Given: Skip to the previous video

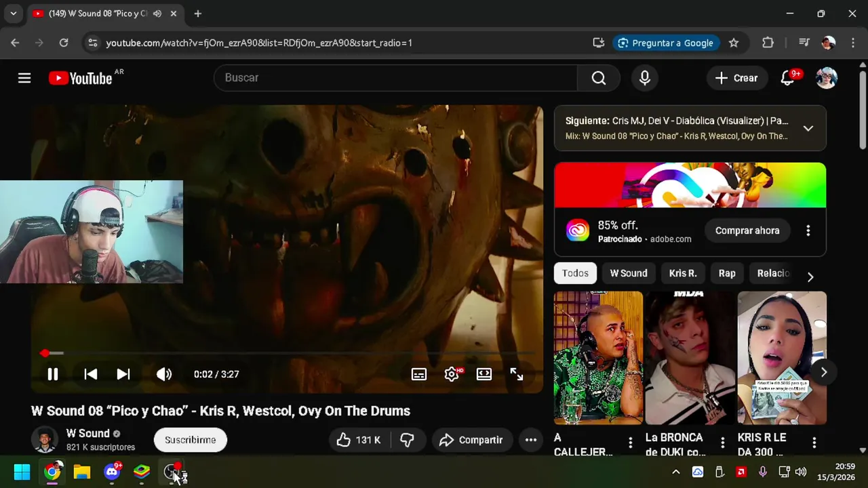Looking at the screenshot, I should click(x=90, y=374).
